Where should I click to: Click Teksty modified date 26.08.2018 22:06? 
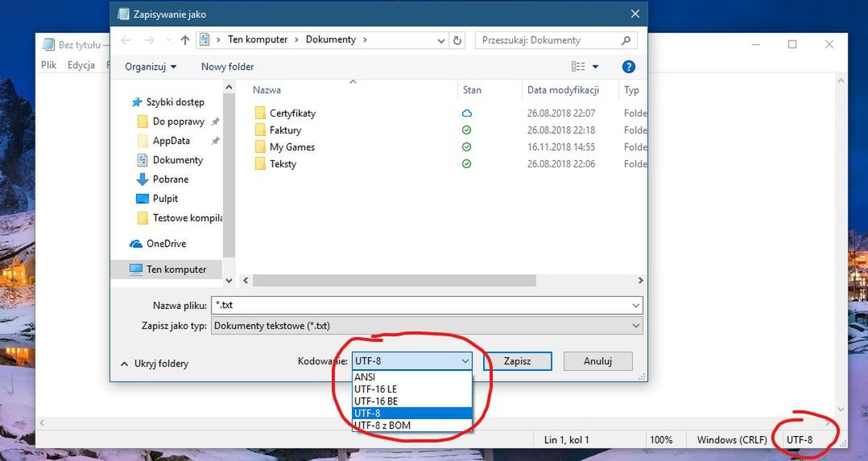[561, 164]
